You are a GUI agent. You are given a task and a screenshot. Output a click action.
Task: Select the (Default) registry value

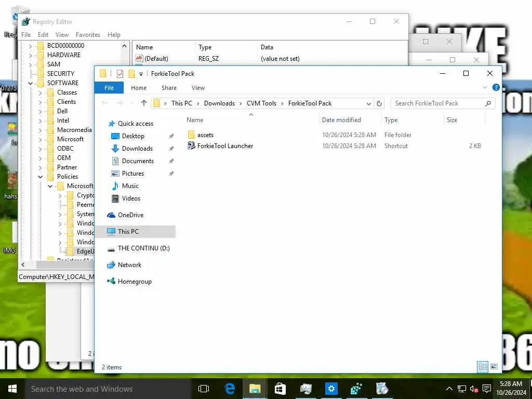tap(152, 59)
